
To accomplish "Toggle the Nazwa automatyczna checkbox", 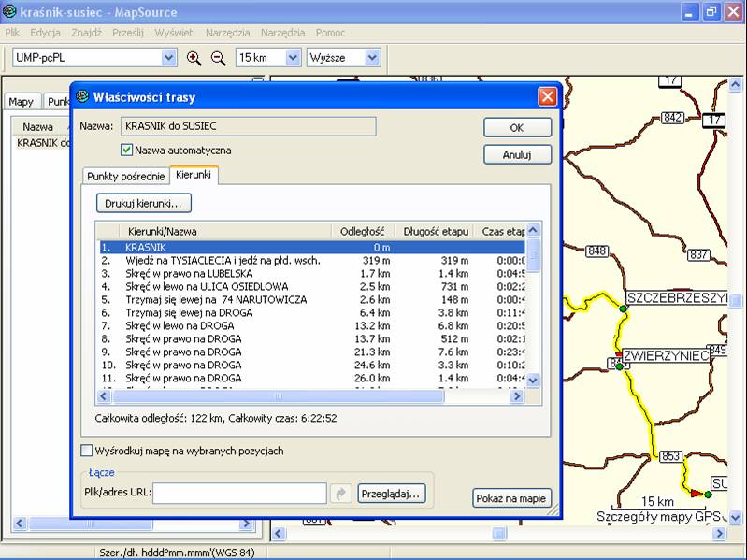I will coord(126,150).
